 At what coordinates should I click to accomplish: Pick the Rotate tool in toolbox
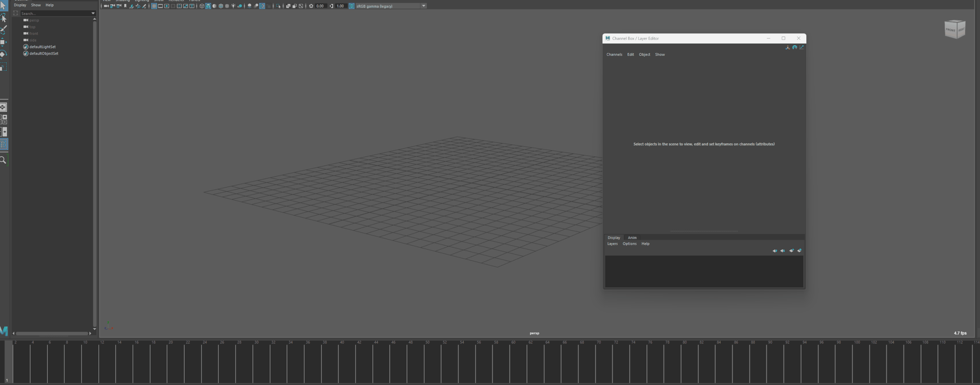pos(3,54)
